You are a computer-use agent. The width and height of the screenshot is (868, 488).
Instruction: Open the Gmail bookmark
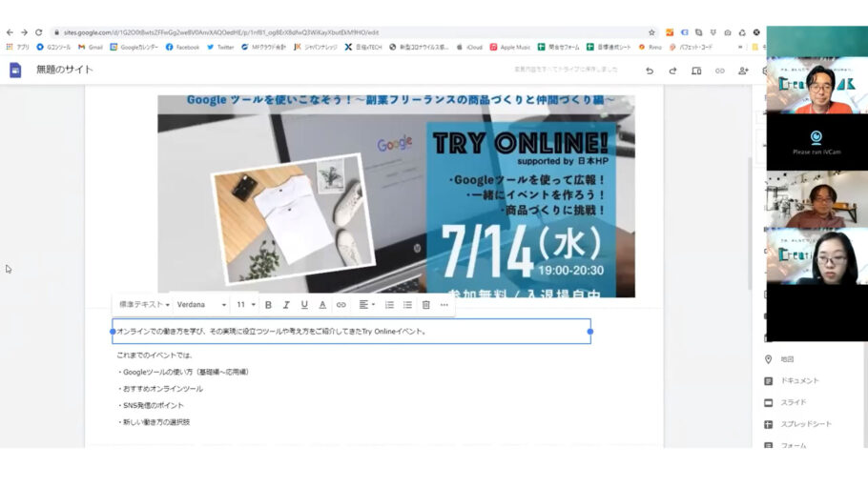coord(91,47)
